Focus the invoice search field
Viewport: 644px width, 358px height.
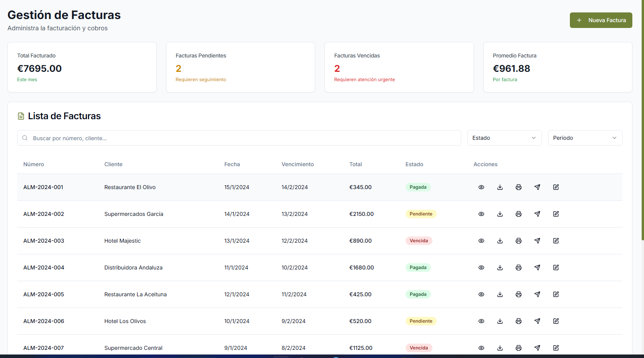[239, 138]
